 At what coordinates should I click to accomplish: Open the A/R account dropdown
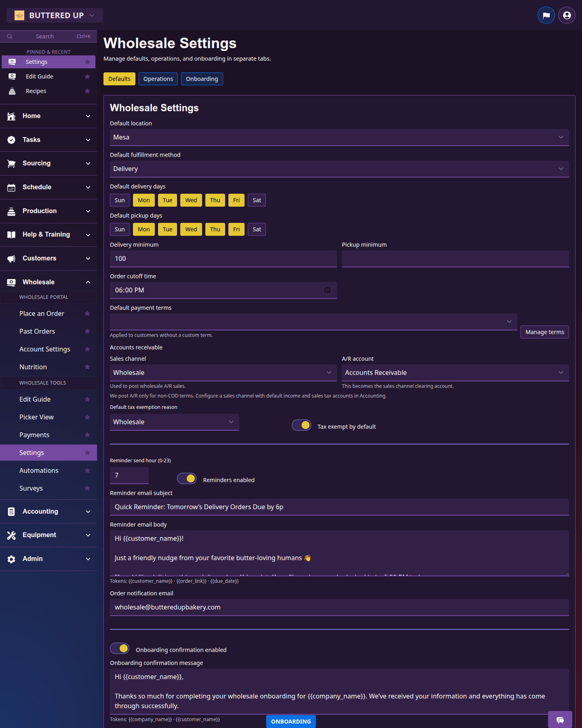coord(455,373)
